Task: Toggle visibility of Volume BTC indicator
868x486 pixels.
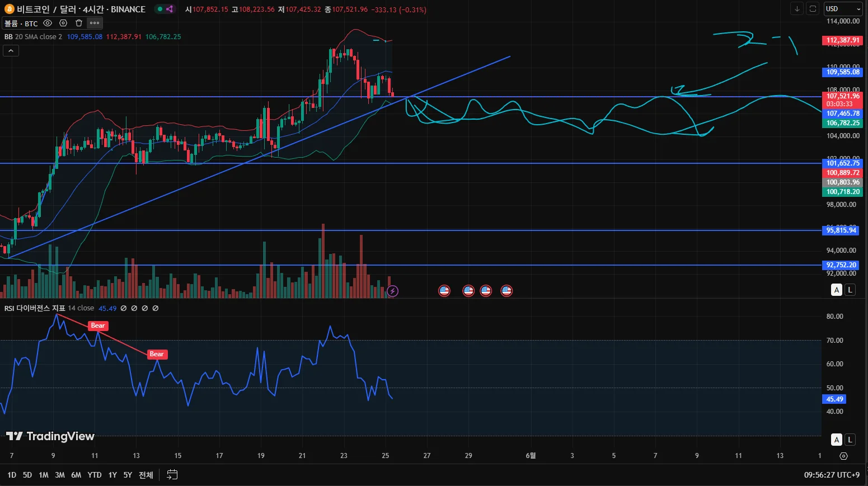Action: pos(48,23)
